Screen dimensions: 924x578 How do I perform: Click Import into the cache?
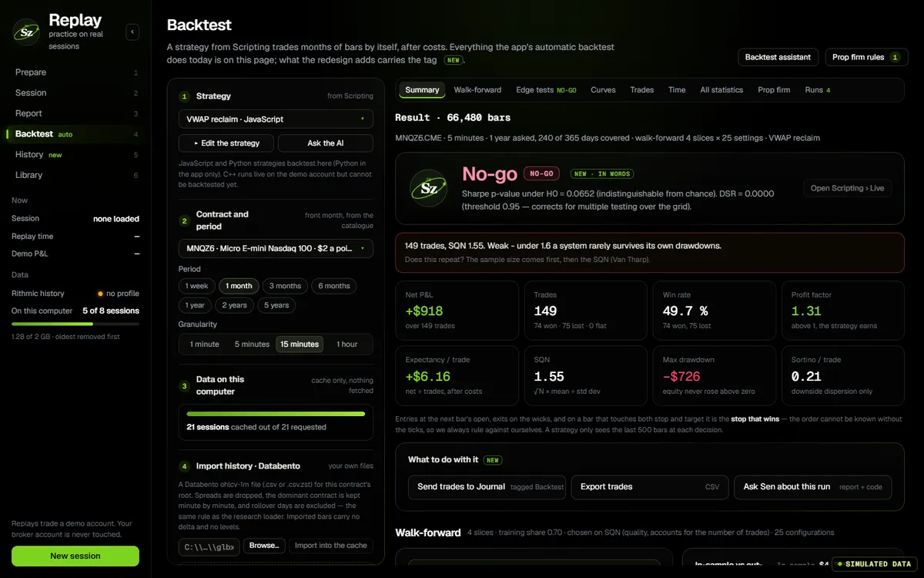tap(331, 546)
